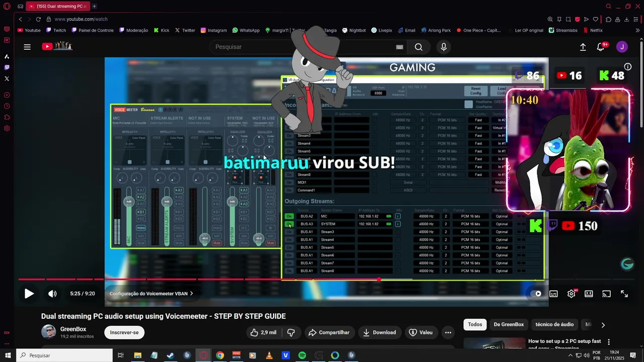This screenshot has width=644, height=362.
Task: Open the Moderação bookmark
Action: click(x=133, y=30)
